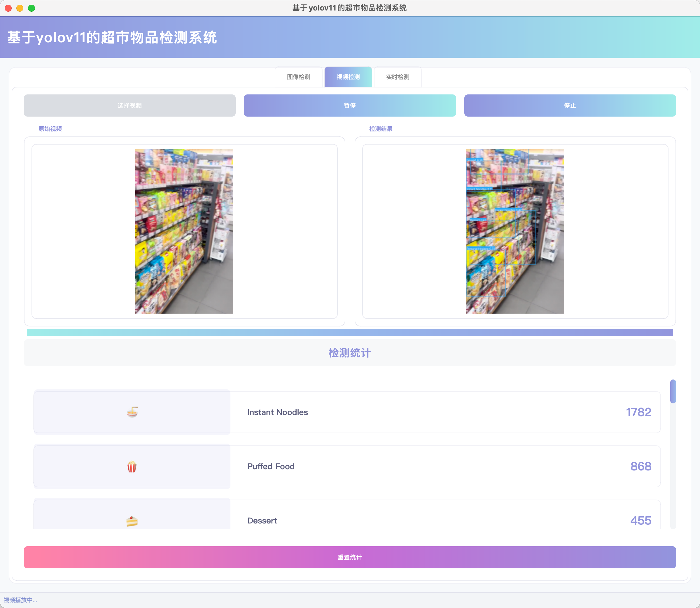Open the 实时检测 tab
The image size is (700, 608).
(398, 77)
